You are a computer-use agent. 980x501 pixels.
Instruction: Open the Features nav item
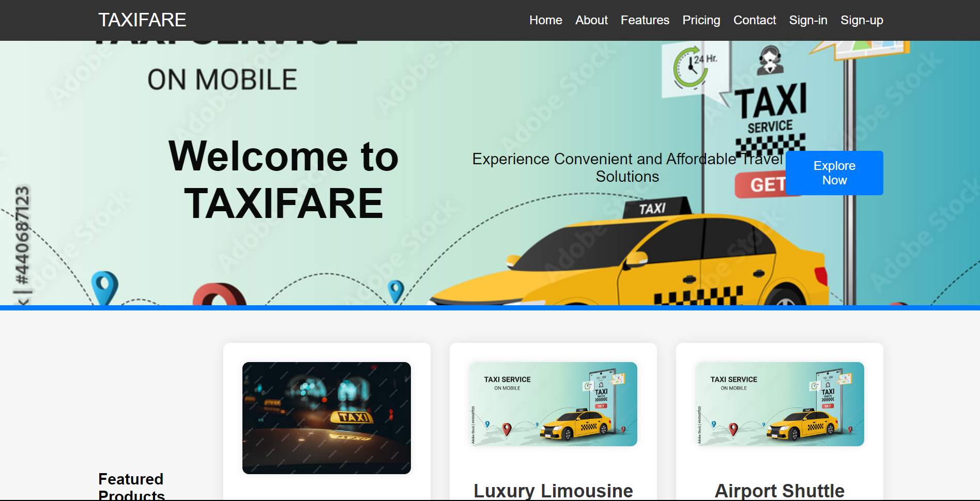(x=645, y=20)
